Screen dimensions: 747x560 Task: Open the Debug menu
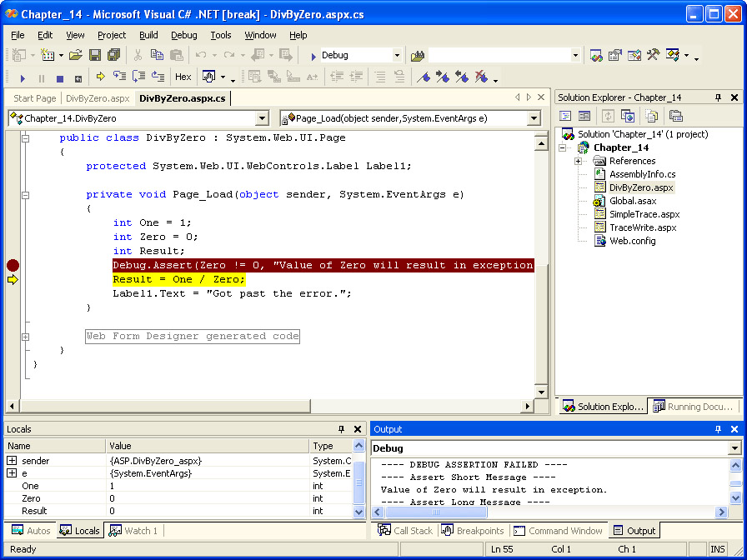[184, 35]
